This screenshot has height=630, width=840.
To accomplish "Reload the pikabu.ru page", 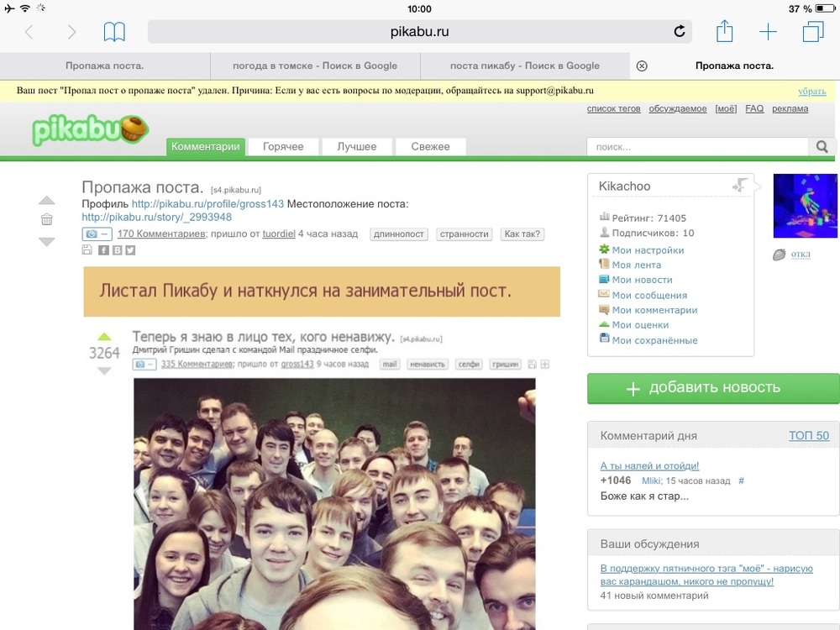I will [x=680, y=32].
